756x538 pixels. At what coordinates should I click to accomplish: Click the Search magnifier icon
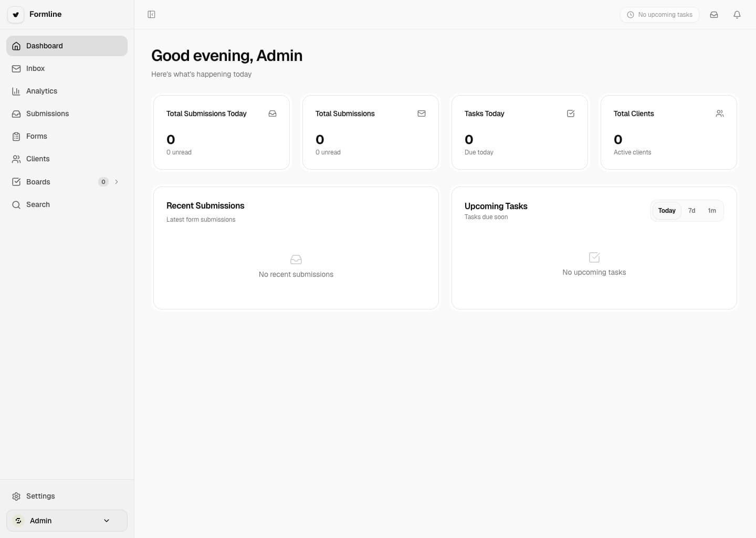(x=16, y=205)
